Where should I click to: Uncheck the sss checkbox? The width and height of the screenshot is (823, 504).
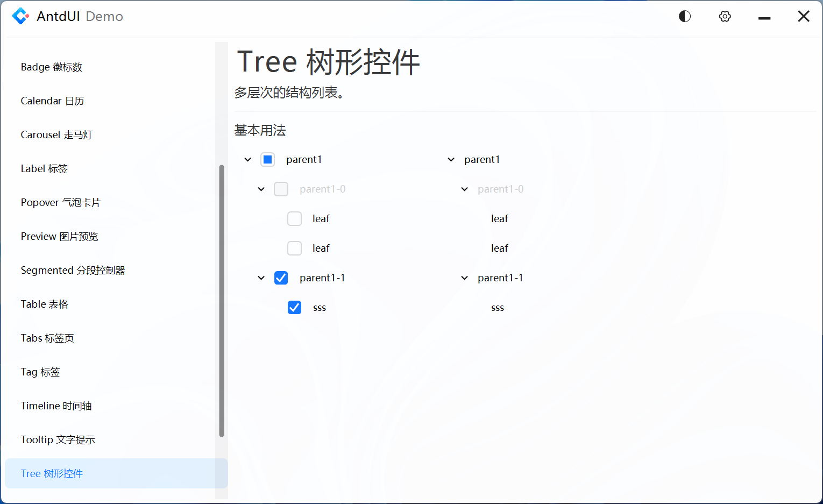pos(294,307)
